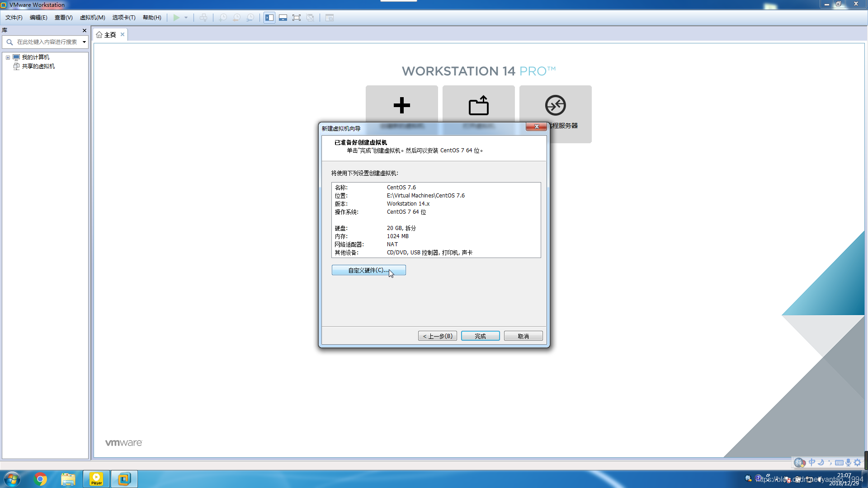868x488 pixels.
Task: Click the help question-mark icon in the system tray
Action: (758, 478)
